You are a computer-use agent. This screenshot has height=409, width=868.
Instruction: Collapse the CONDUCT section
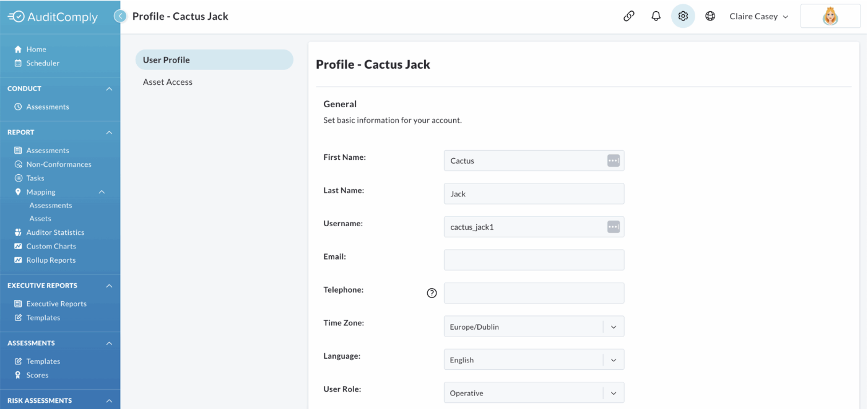[x=109, y=89]
